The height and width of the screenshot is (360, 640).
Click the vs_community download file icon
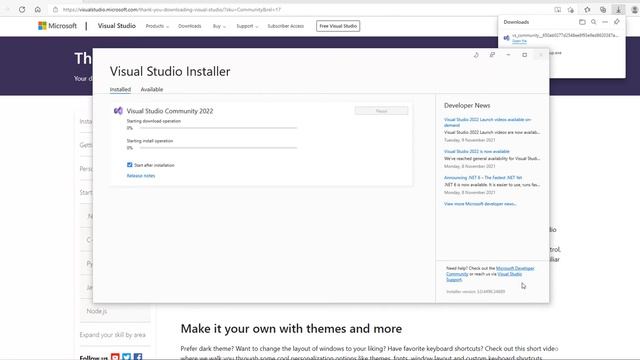(x=507, y=38)
